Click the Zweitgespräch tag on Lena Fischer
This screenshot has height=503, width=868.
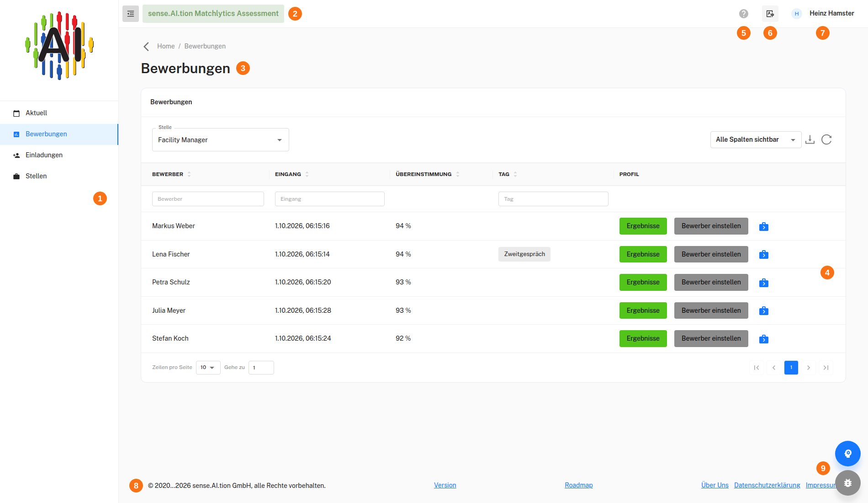pyautogui.click(x=524, y=254)
